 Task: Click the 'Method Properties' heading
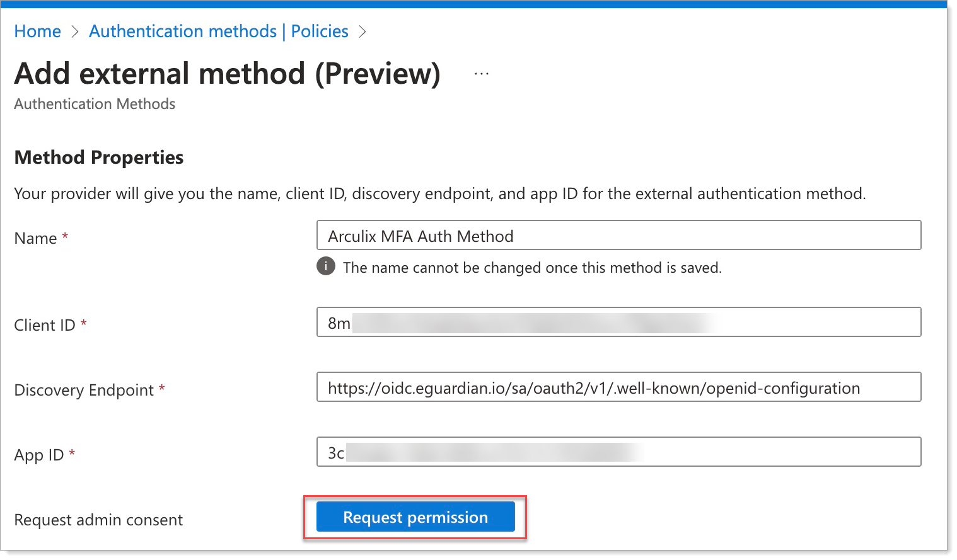tap(99, 157)
